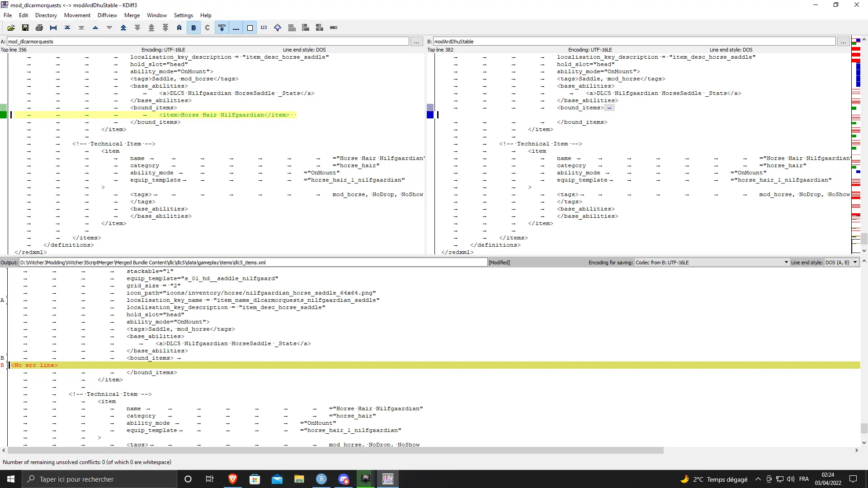Click the merge output horizontal scrollbar
The image size is (868, 488).
[x=335, y=450]
